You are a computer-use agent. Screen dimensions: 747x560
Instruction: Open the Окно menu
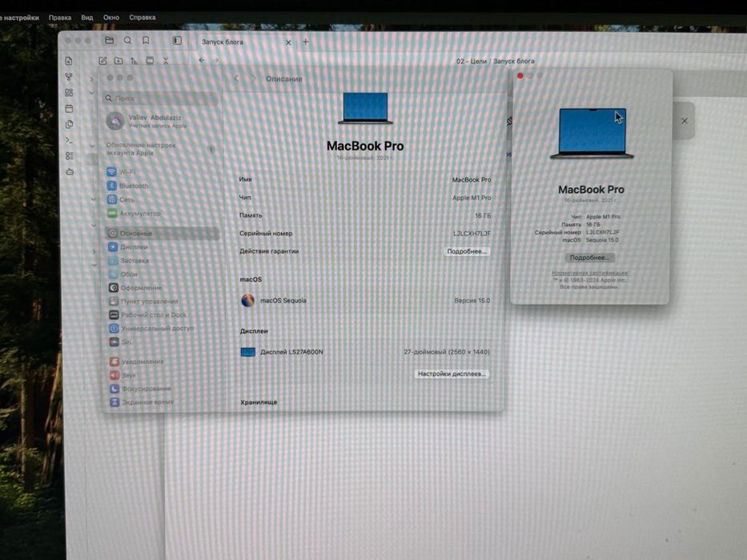coord(111,18)
